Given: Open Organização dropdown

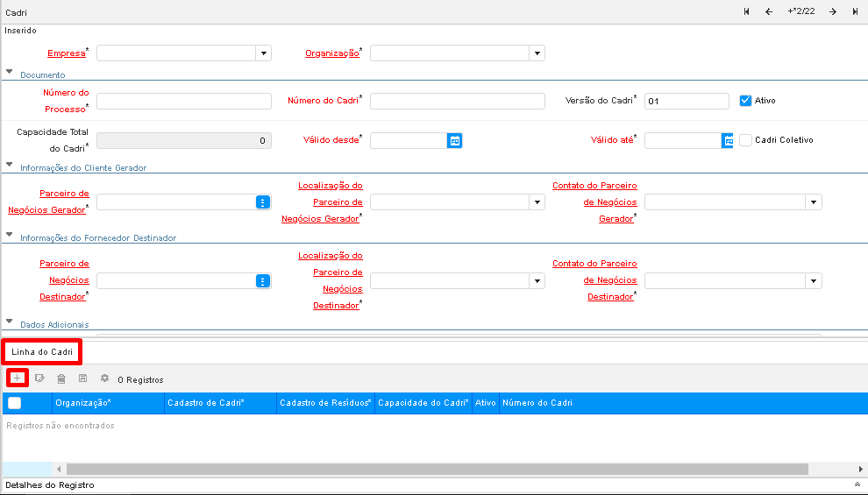Looking at the screenshot, I should tap(537, 53).
